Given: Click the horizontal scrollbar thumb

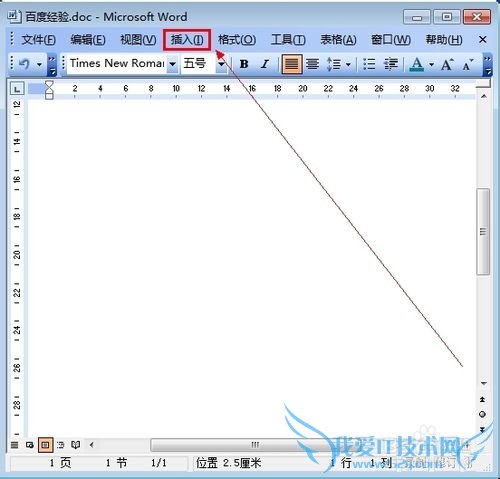Looking at the screenshot, I should [x=255, y=444].
